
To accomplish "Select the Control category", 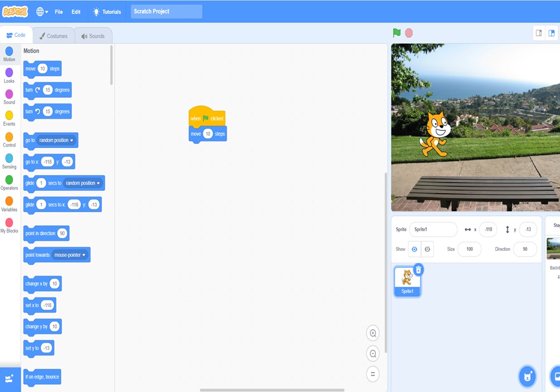I will [x=10, y=140].
